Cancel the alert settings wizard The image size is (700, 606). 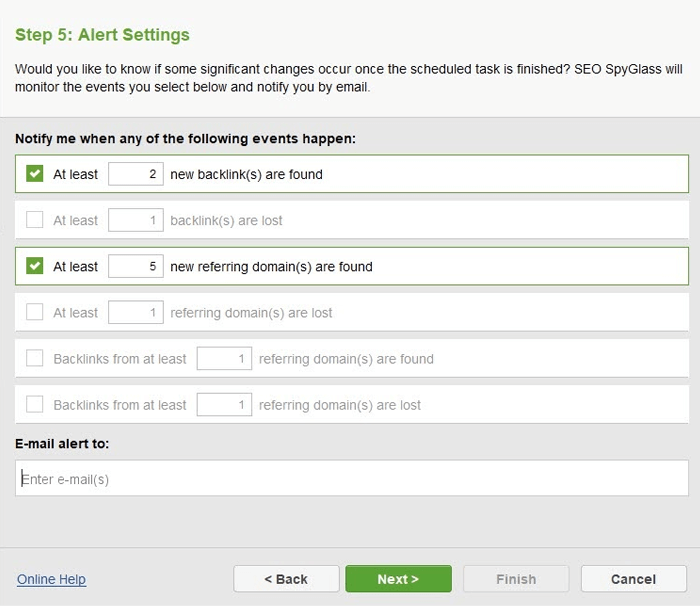tap(633, 579)
